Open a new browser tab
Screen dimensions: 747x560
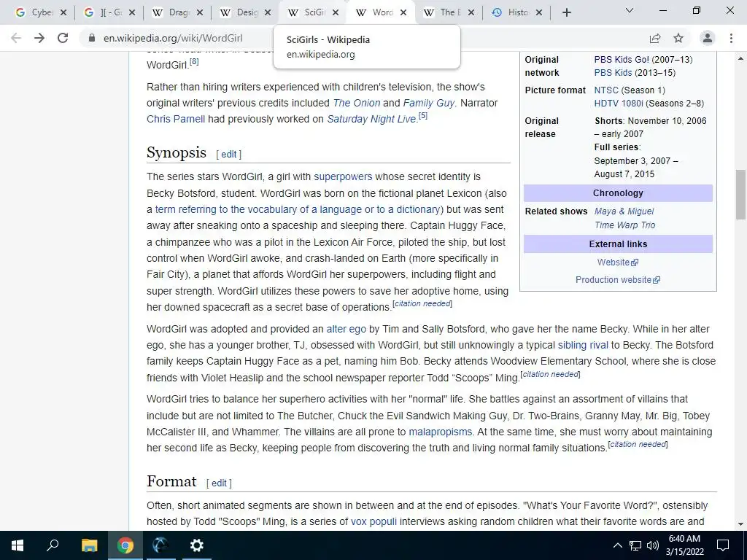click(x=566, y=13)
